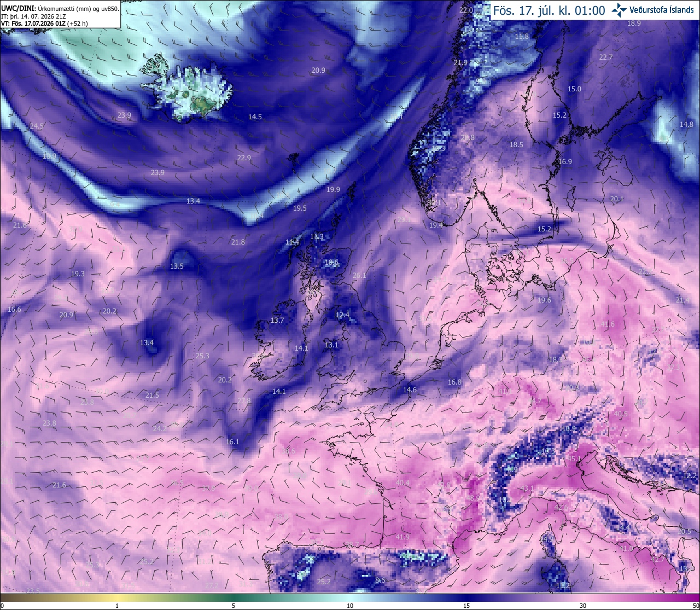Select the Fös. 17. júl. kl. 01:00 timestamp
The image size is (700, 610).
click(549, 10)
